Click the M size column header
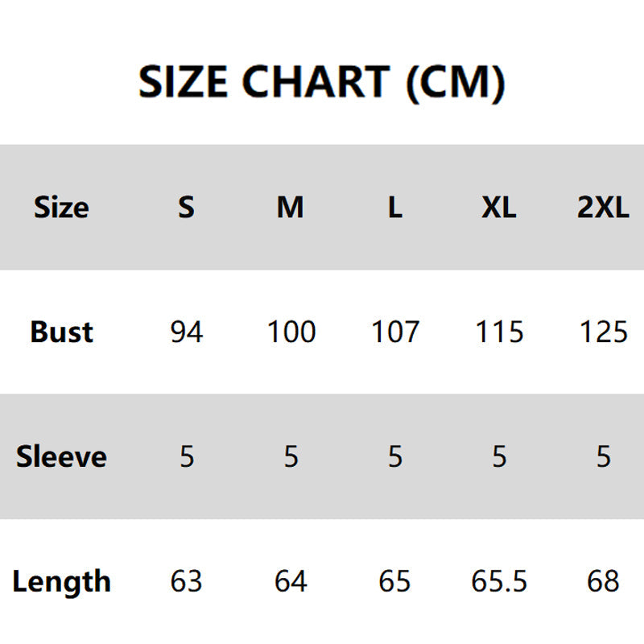This screenshot has height=644, width=644. click(290, 208)
